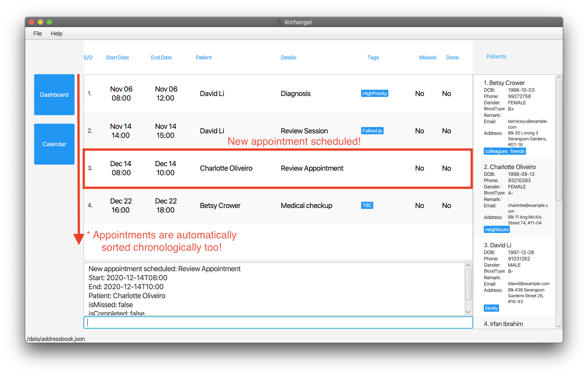Click the HighPriority tag
The image size is (588, 376).
(x=374, y=93)
